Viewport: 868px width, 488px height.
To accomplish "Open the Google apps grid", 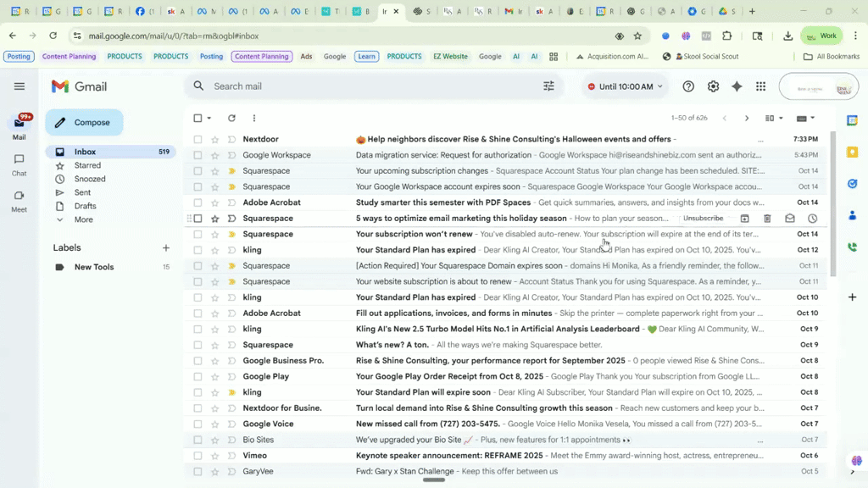I will [760, 86].
